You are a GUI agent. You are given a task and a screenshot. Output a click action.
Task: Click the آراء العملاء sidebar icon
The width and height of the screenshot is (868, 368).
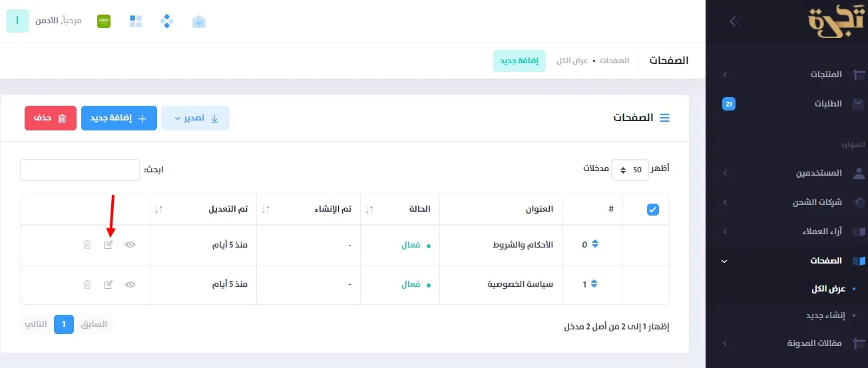pyautogui.click(x=859, y=232)
